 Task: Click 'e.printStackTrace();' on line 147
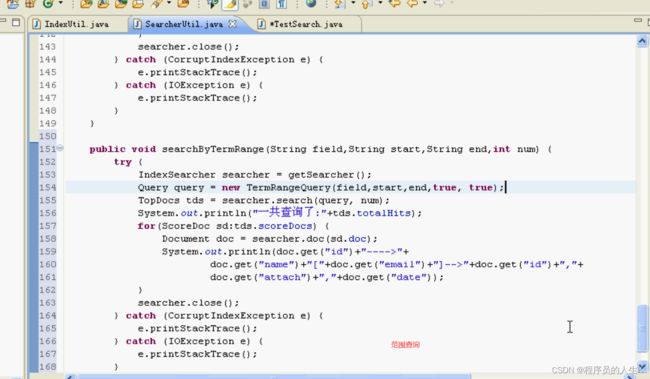pos(197,98)
